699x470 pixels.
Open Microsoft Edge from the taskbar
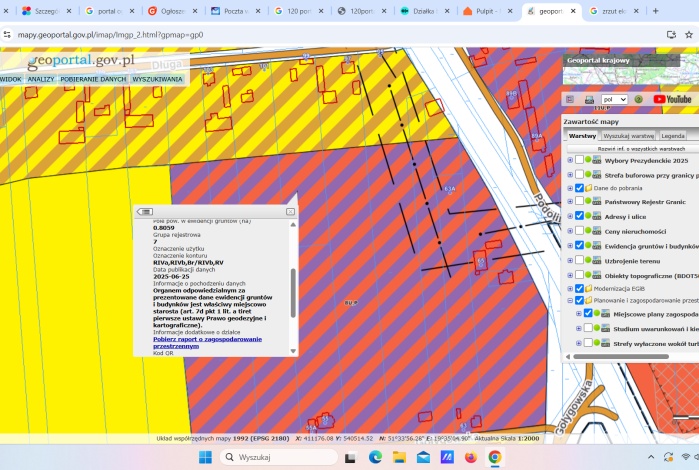pyautogui.click(x=375, y=457)
